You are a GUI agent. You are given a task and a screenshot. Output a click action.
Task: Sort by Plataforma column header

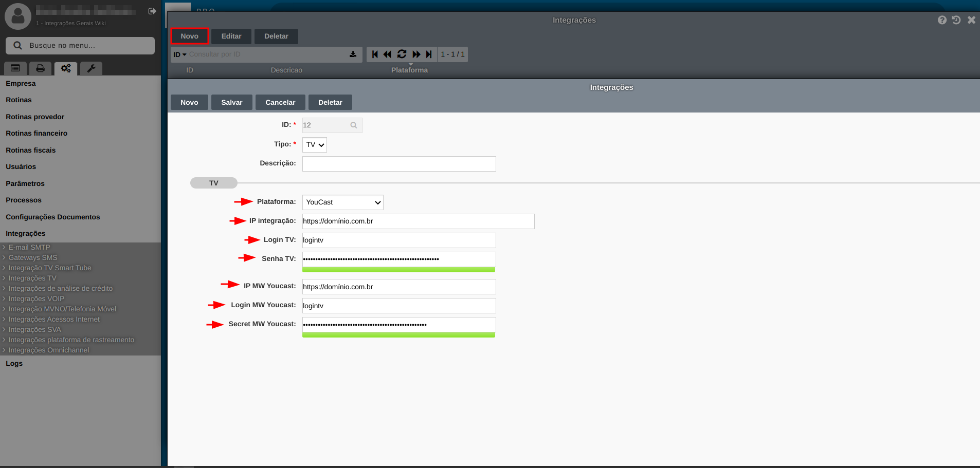409,70
